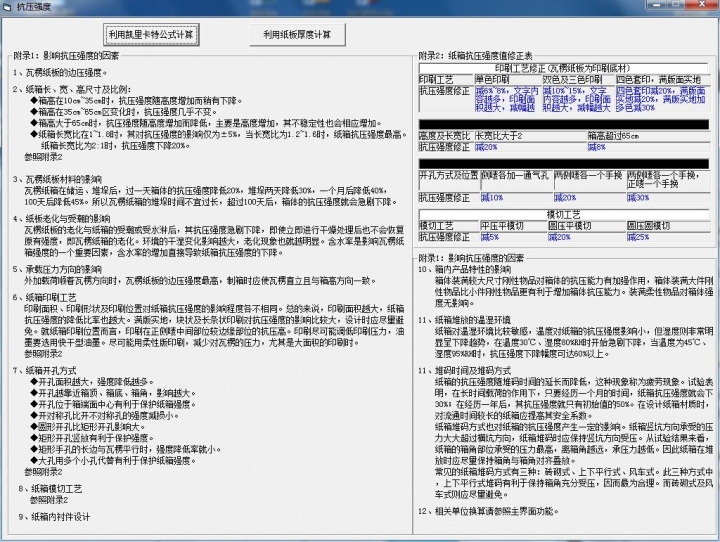Select heading '1、瓦楞纸板的边压强度'
This screenshot has width=720, height=542.
pyautogui.click(x=60, y=73)
